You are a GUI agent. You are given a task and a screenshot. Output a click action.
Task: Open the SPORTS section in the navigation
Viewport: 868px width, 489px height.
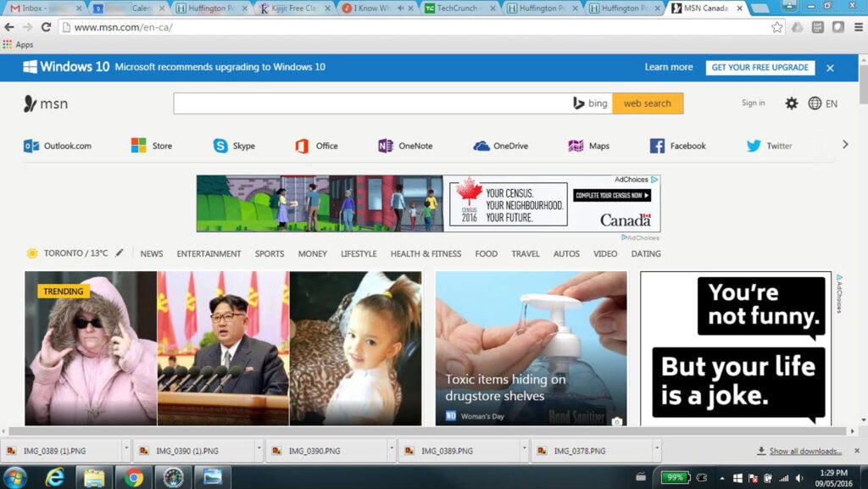[x=269, y=253]
